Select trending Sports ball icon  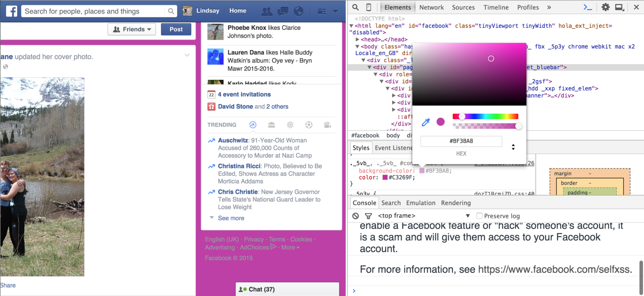[309, 125]
